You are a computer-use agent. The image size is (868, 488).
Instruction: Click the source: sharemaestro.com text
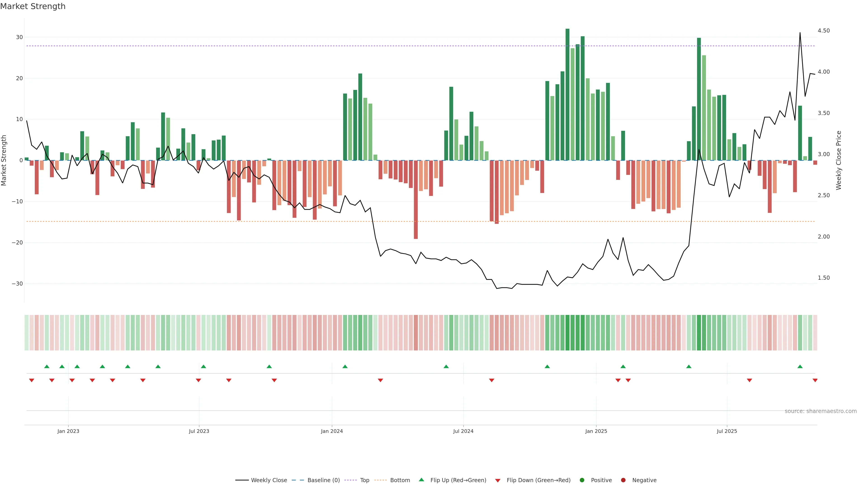(x=821, y=411)
